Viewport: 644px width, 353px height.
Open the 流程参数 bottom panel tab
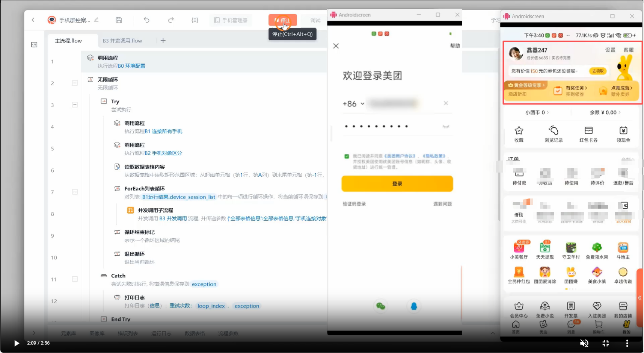tap(228, 333)
